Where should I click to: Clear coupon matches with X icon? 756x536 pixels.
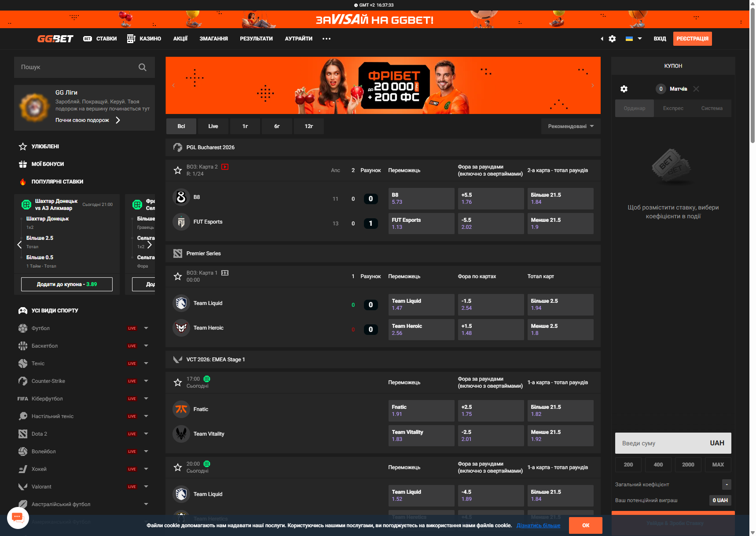pos(696,89)
